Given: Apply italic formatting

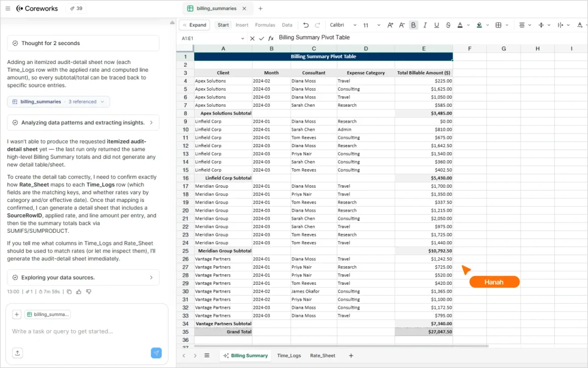Looking at the screenshot, I should (424, 25).
